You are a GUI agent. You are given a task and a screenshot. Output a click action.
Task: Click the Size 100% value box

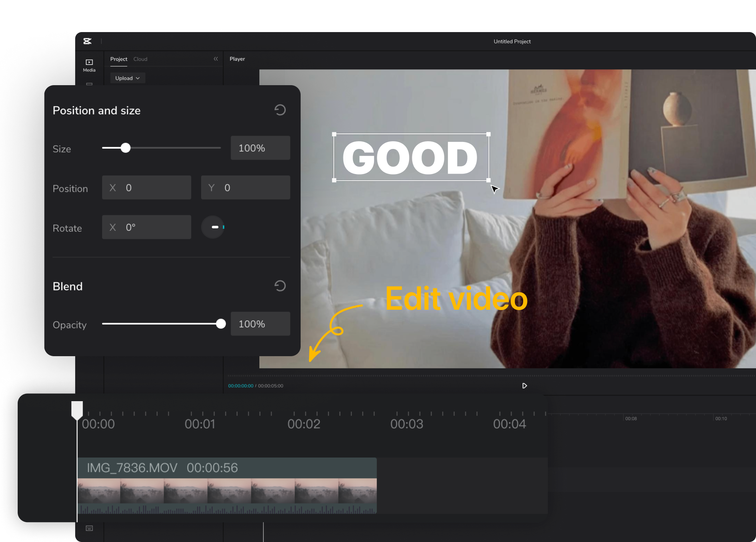click(260, 148)
